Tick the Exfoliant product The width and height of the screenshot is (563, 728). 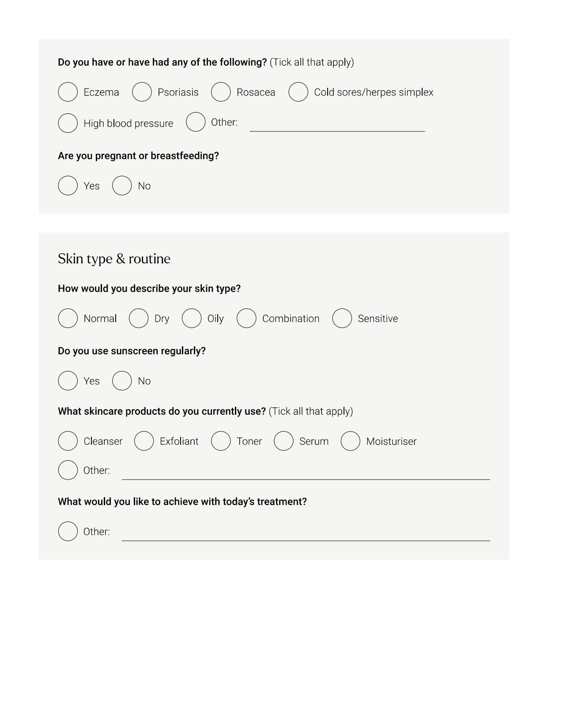click(144, 441)
